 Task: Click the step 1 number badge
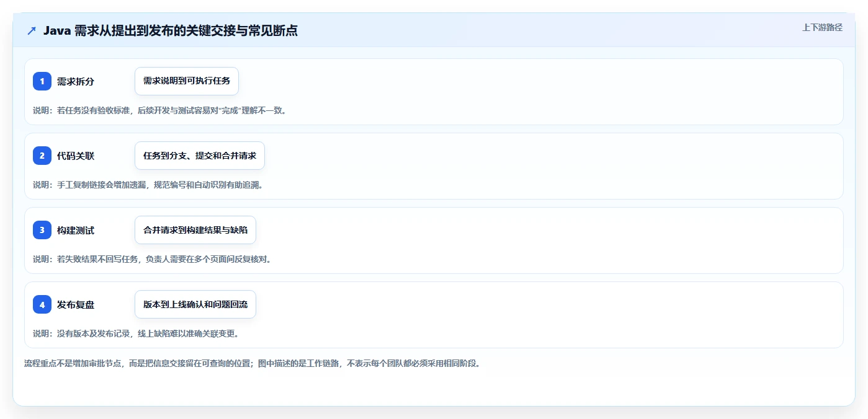point(42,81)
